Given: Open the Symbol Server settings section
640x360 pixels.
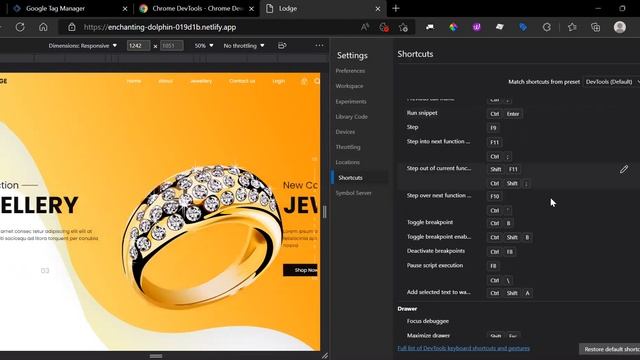Looking at the screenshot, I should pyautogui.click(x=353, y=193).
